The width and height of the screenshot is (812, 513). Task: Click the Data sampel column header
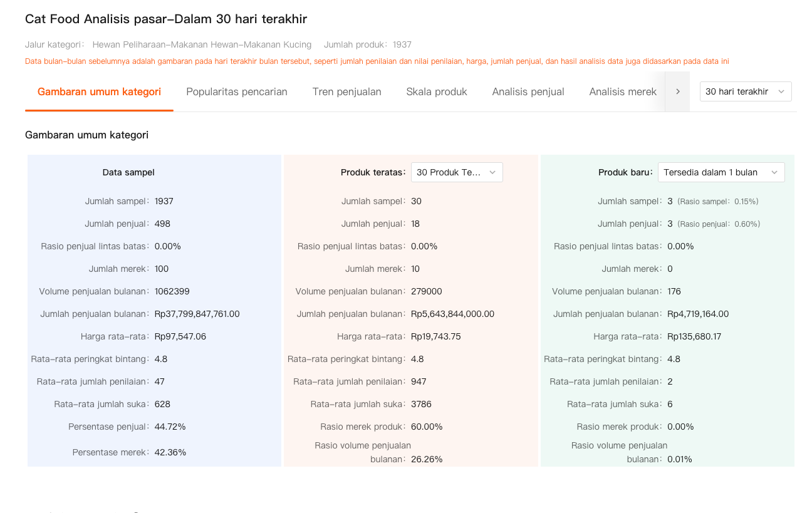coord(128,172)
